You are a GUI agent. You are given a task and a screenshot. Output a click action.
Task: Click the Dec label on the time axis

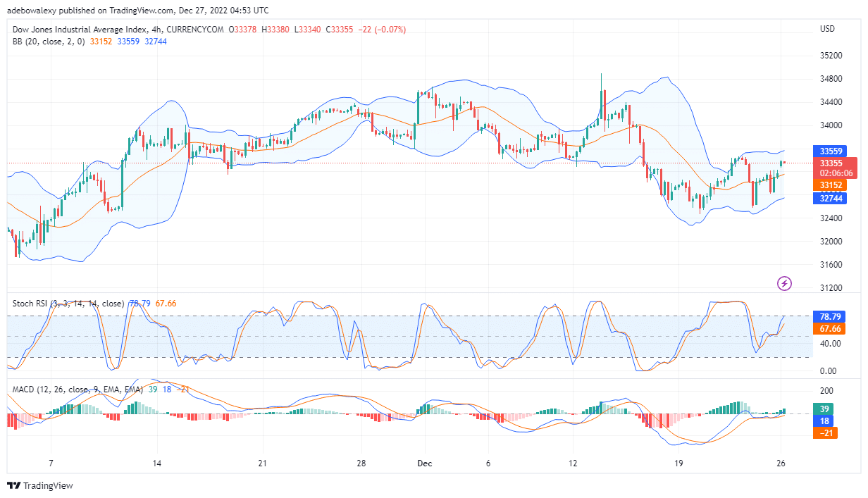[424, 463]
